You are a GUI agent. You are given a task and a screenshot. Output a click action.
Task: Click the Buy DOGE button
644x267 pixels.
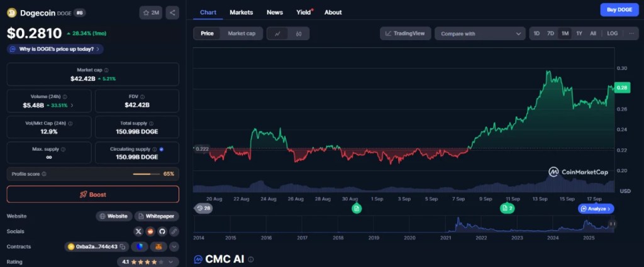619,9
